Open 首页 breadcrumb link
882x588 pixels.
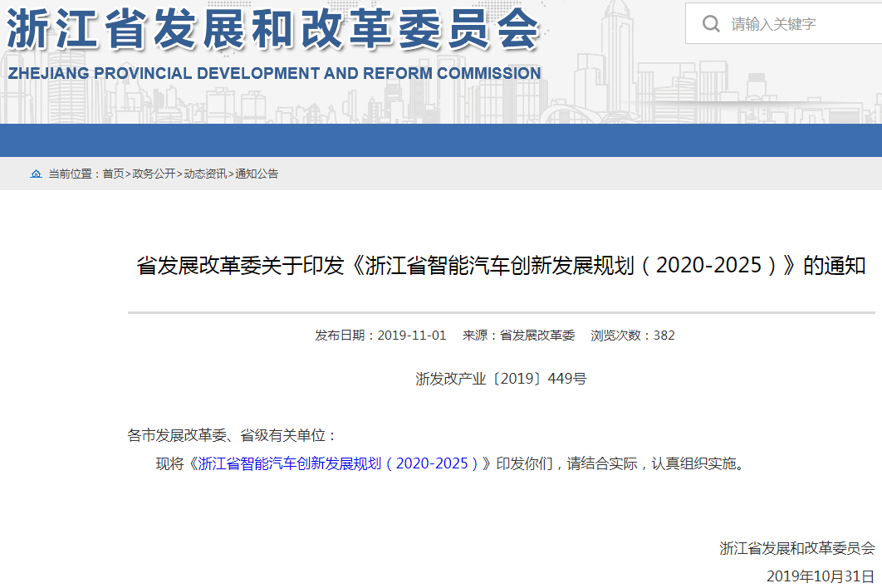tap(113, 174)
